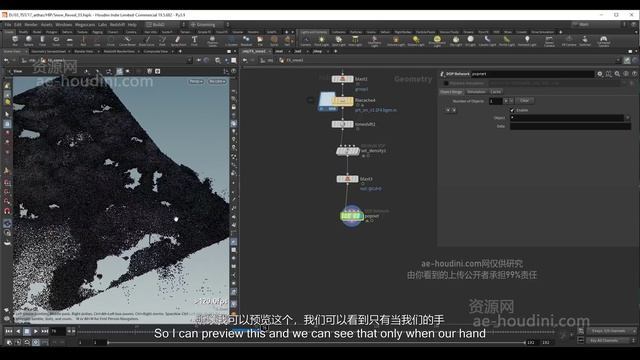
Task: Click the Object path input field
Action: pos(567,118)
